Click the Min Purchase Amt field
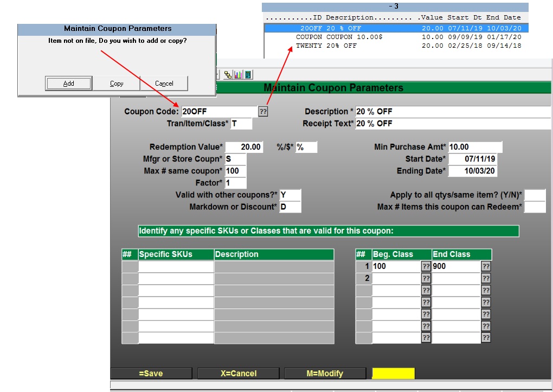This screenshot has height=392, width=553. tap(475, 147)
